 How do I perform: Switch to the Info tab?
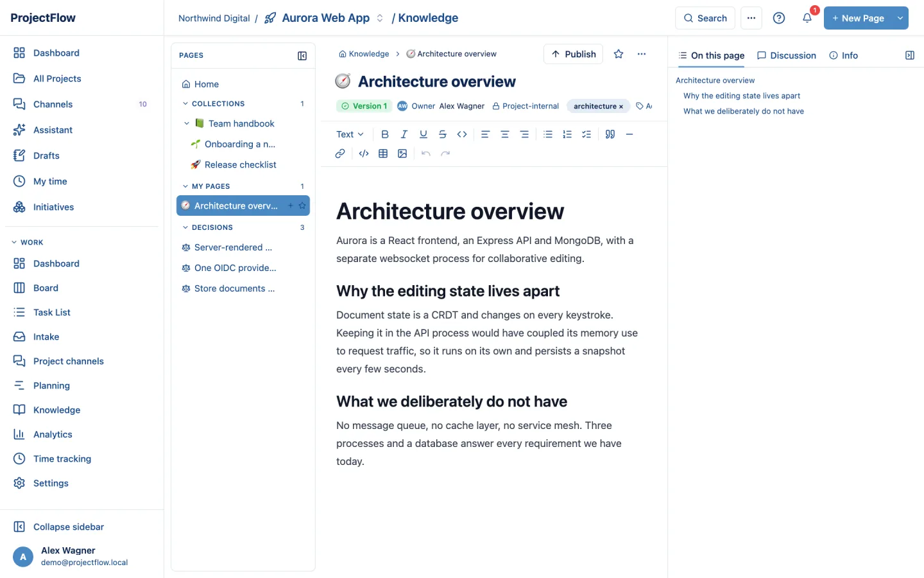(x=844, y=55)
